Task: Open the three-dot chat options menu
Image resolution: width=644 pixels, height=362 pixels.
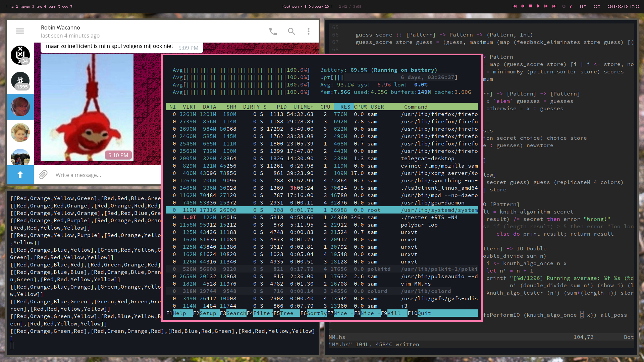Action: coord(309,32)
